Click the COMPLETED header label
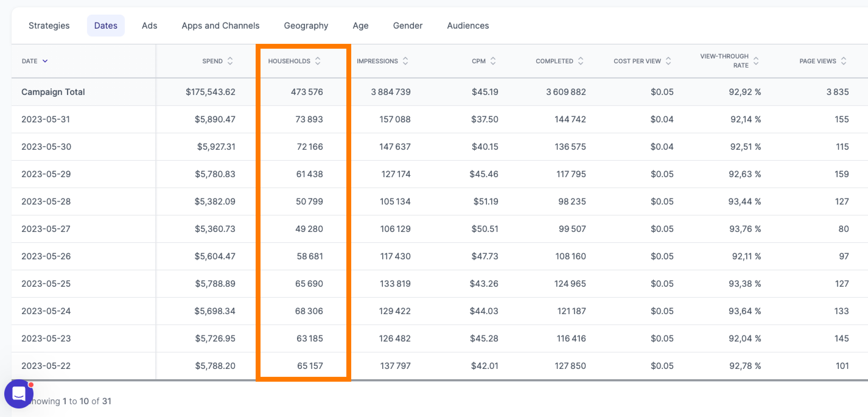868x417 pixels. pos(554,61)
